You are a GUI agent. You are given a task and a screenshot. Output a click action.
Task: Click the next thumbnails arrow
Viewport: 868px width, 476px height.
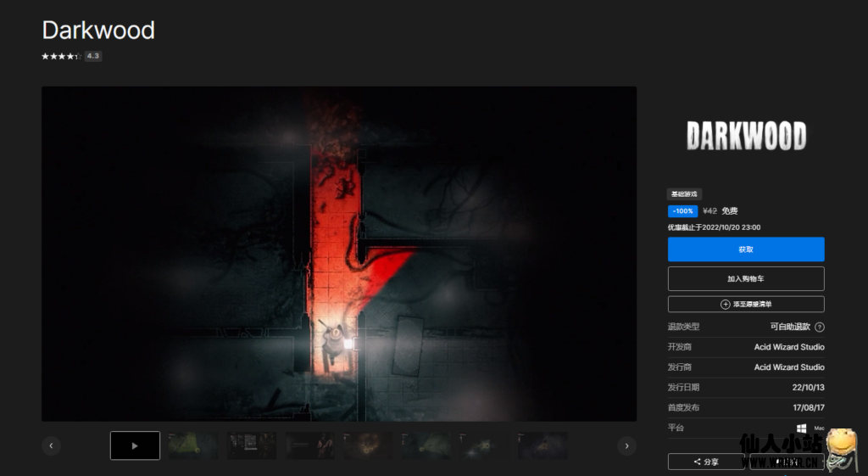pyautogui.click(x=626, y=445)
